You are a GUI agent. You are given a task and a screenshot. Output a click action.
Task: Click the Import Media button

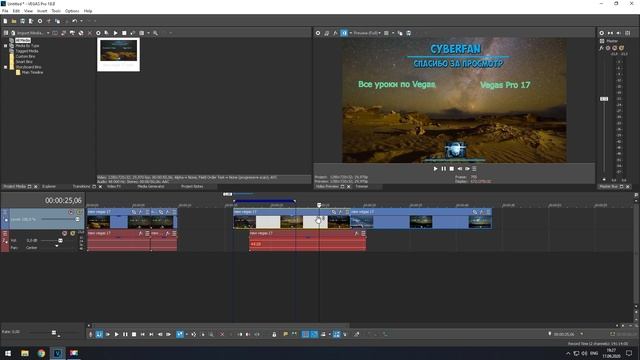(27, 33)
